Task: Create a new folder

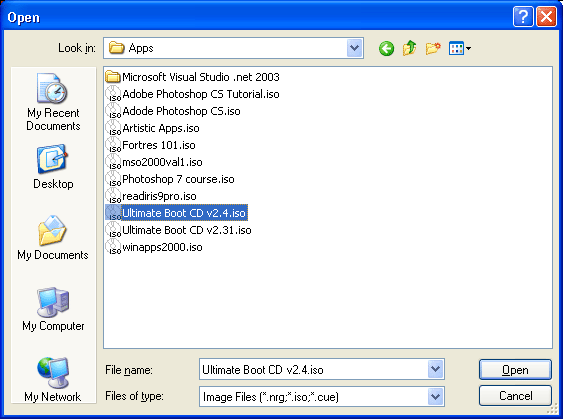Action: [433, 48]
